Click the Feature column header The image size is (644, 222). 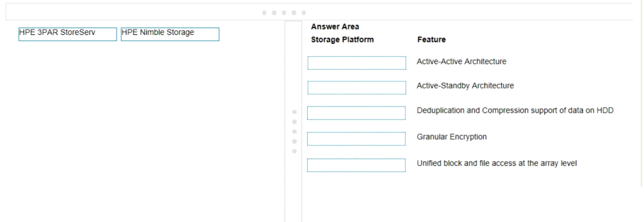coord(432,40)
